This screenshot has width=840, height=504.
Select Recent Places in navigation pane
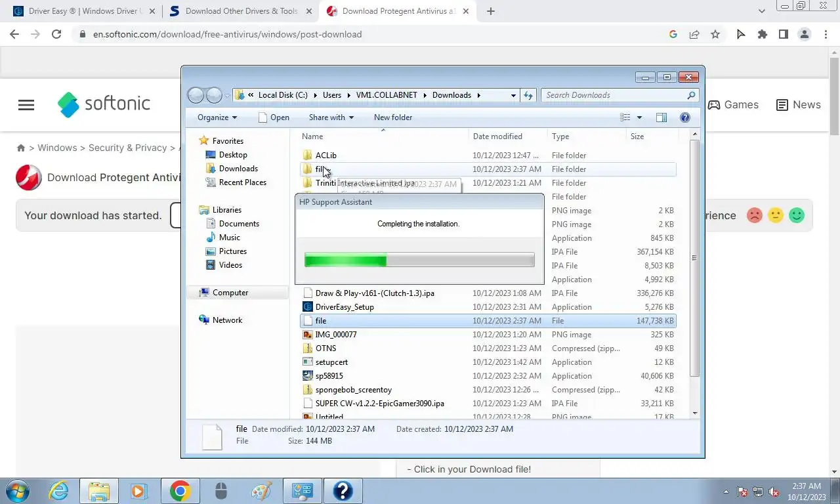(x=243, y=182)
